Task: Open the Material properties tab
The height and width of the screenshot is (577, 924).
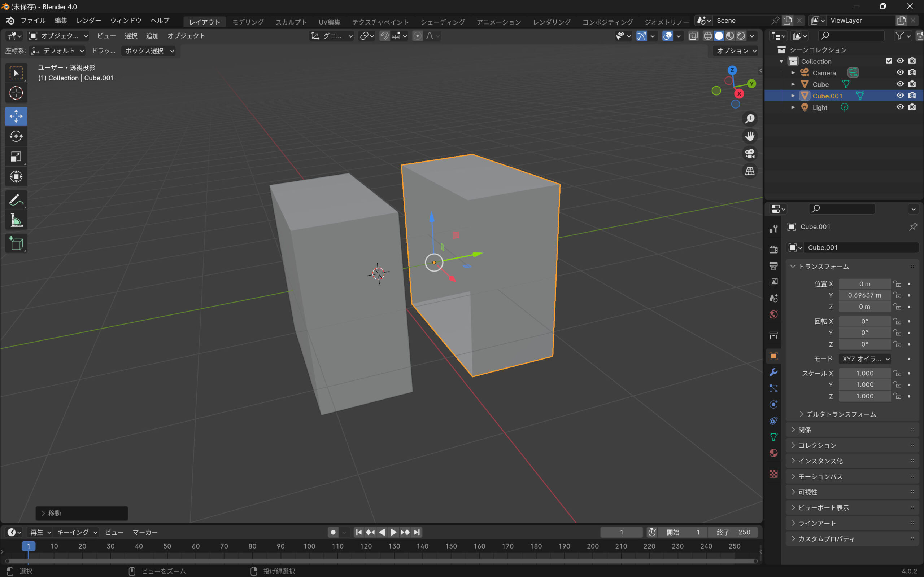Action: click(773, 453)
